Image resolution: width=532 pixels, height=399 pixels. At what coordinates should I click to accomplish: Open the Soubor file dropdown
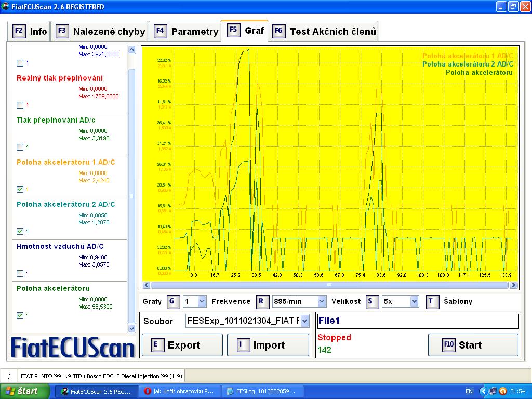[x=304, y=321]
